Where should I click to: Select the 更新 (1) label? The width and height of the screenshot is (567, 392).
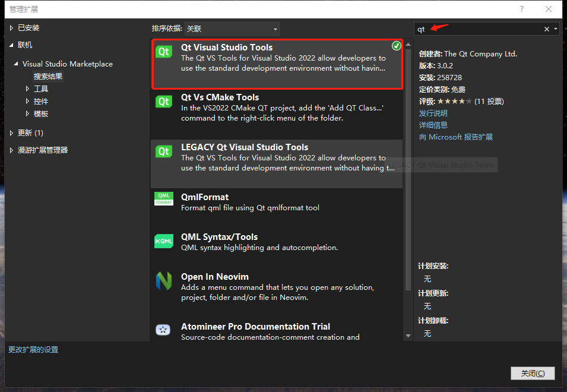click(31, 132)
